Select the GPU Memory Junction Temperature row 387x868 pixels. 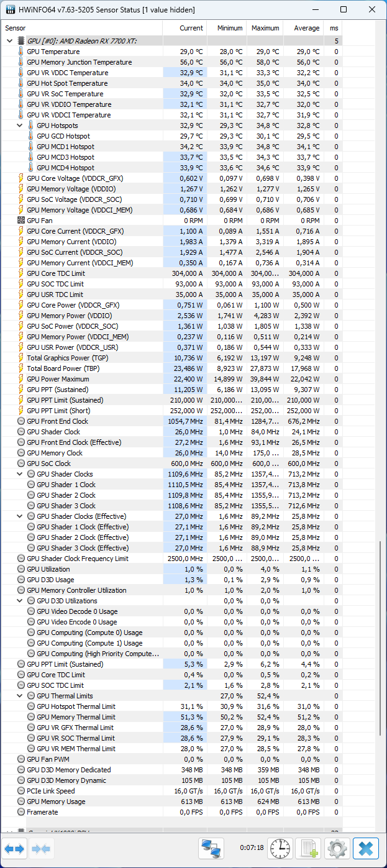[171, 62]
